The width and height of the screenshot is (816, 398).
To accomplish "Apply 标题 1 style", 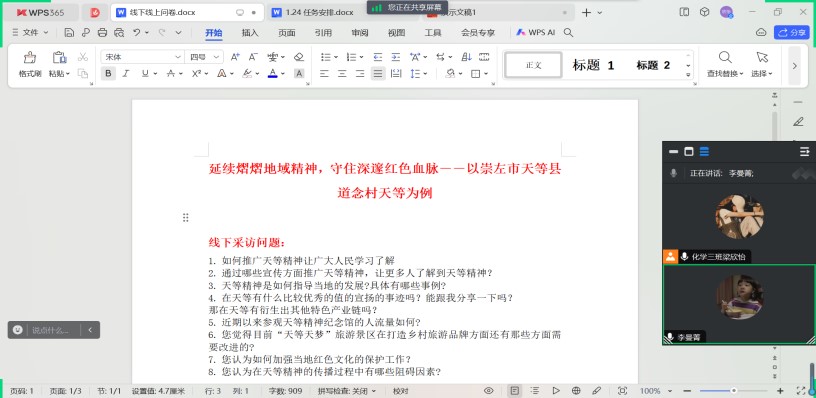I will [x=593, y=65].
